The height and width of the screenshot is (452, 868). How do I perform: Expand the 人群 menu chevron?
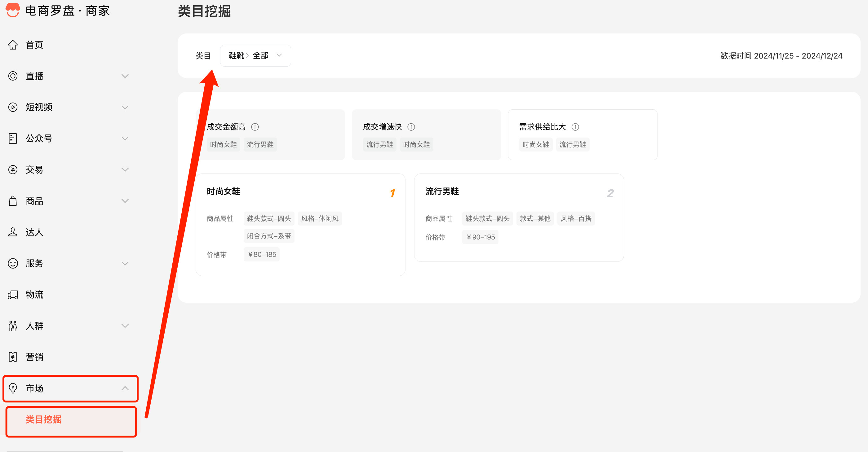(125, 326)
